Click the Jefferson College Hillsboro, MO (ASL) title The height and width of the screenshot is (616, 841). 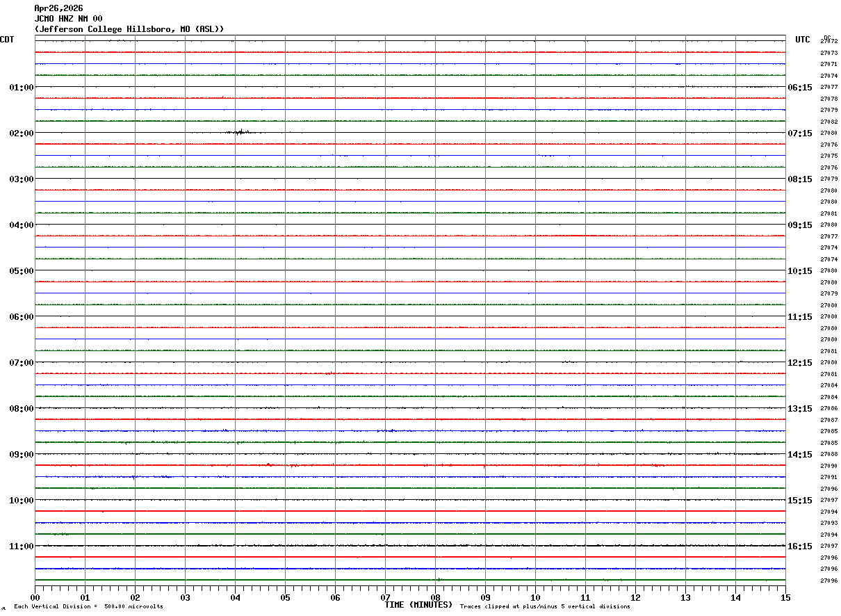(129, 29)
